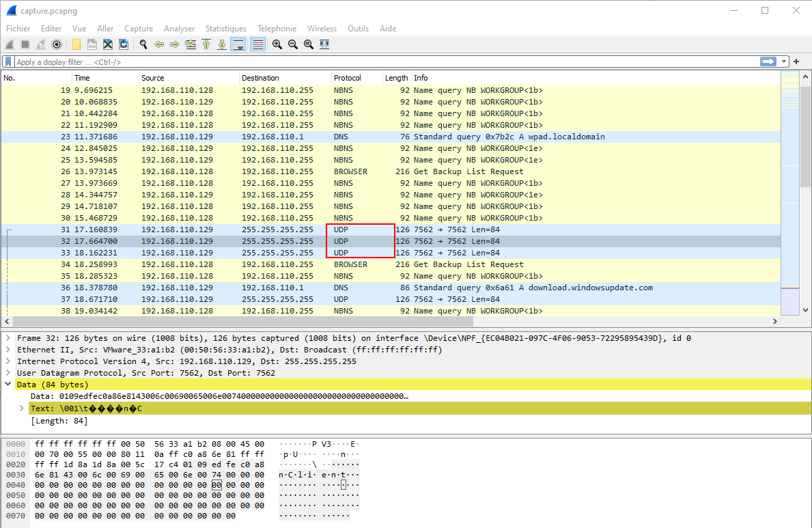Open capture options gear icon
This screenshot has width=812, height=528.
click(x=57, y=44)
